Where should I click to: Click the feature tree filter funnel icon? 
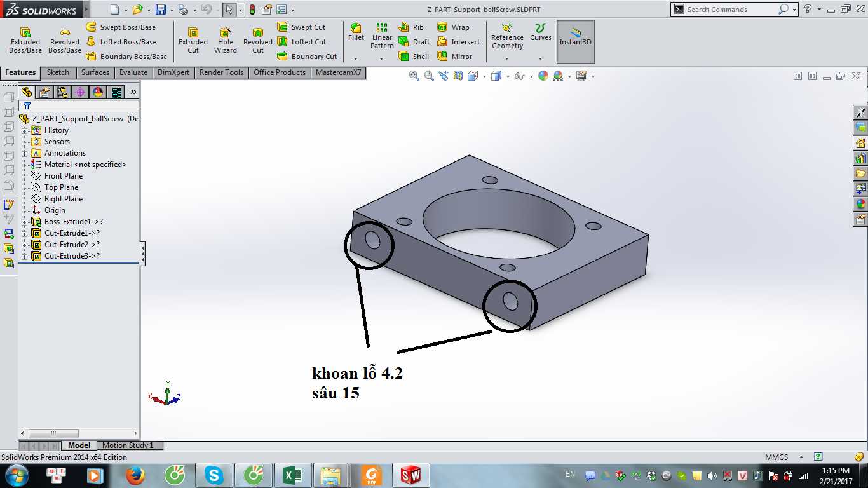pos(27,105)
